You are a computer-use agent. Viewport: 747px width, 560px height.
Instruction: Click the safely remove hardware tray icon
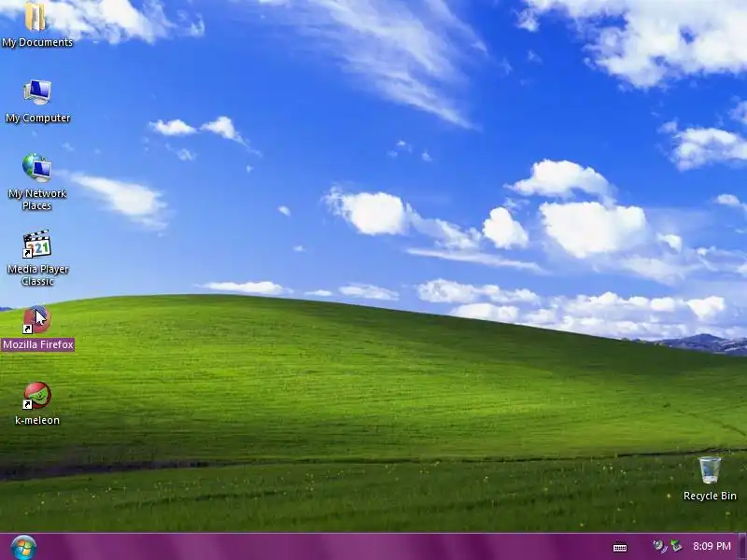tap(675, 546)
